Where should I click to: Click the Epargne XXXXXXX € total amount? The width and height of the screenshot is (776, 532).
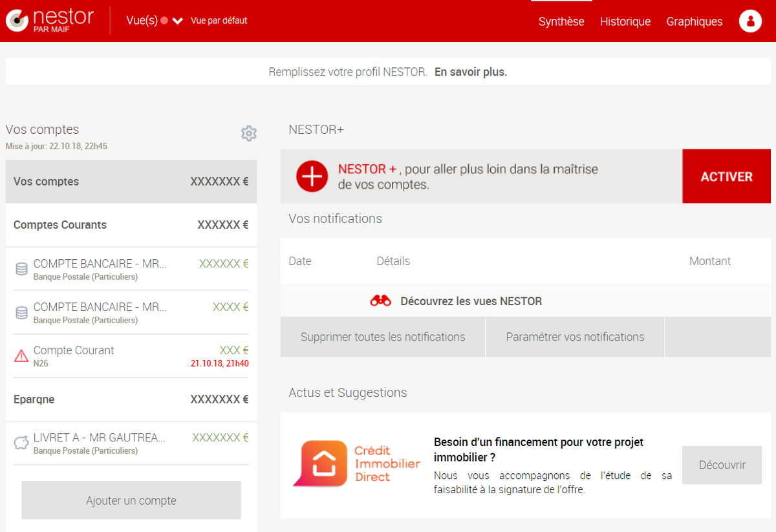220,399
